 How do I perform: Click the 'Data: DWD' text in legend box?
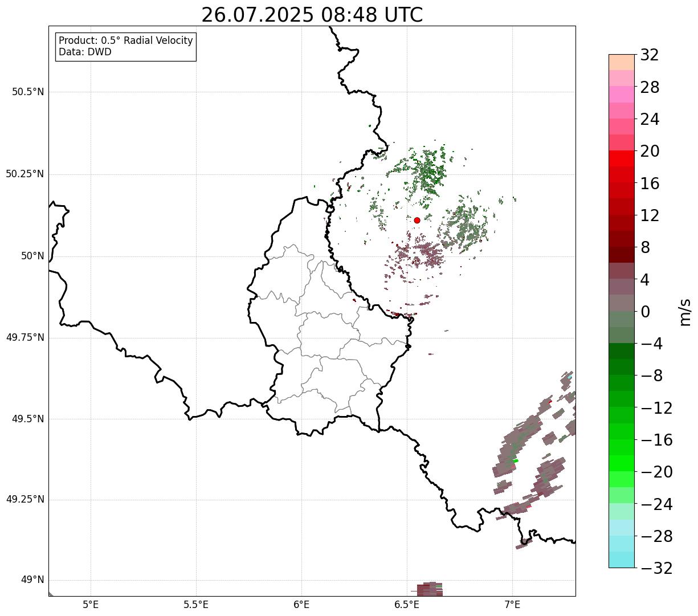(85, 52)
